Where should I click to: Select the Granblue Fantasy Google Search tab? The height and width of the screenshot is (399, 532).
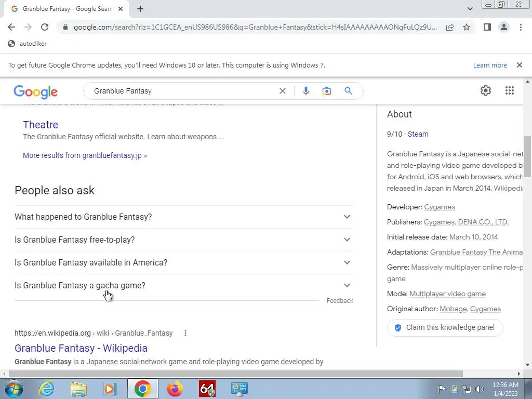point(67,9)
